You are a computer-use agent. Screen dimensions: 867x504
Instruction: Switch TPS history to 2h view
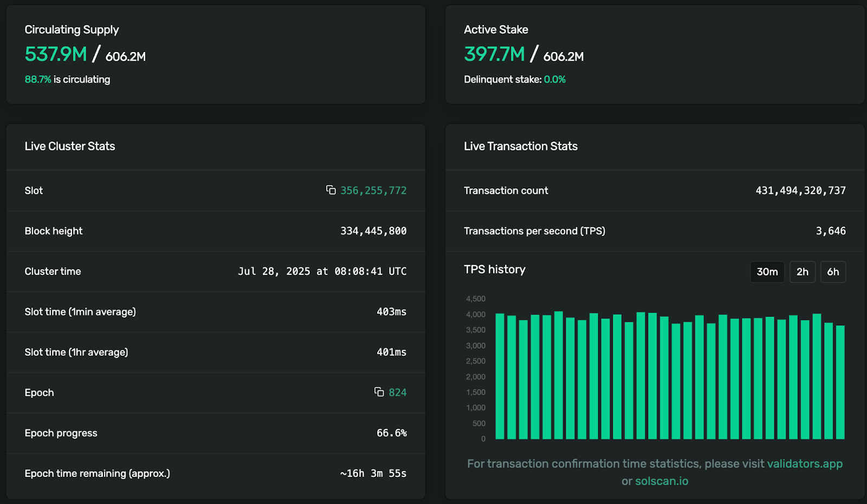coord(802,272)
